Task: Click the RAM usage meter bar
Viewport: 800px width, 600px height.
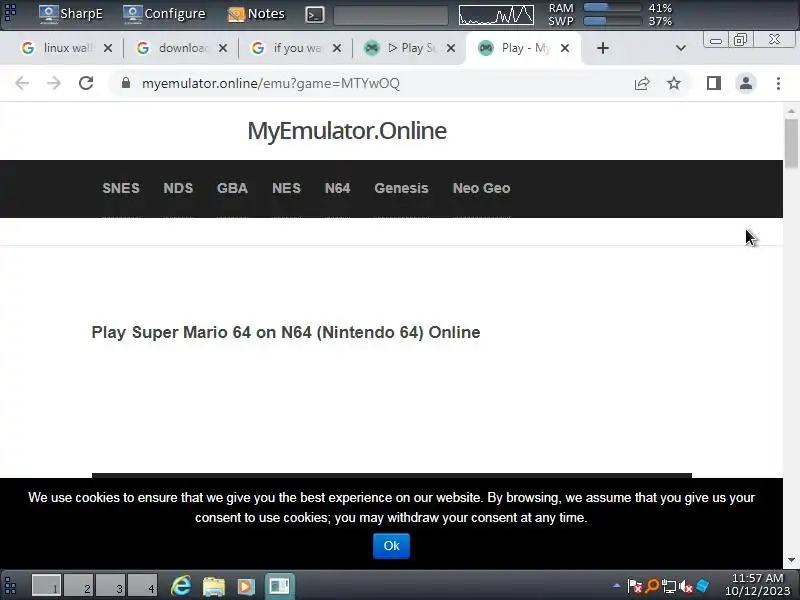Action: click(x=612, y=7)
